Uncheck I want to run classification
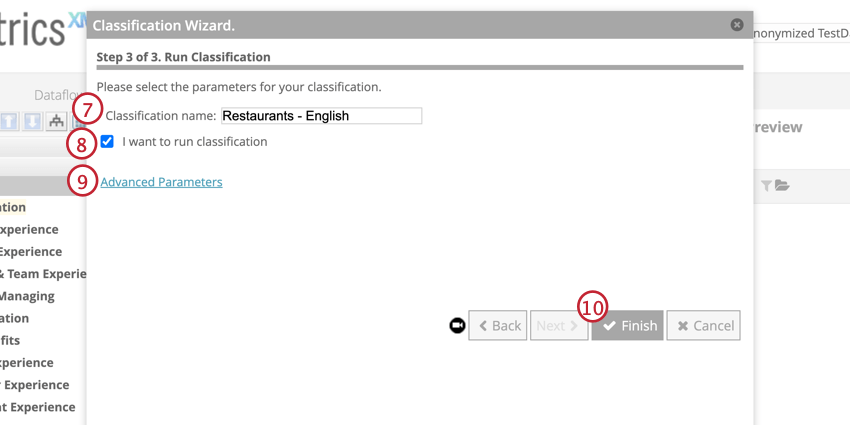Viewport: 850px width, 425px height. tap(107, 141)
